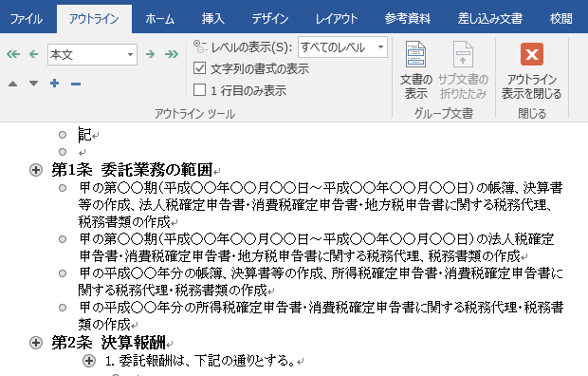The width and height of the screenshot is (588, 376).
Task: Enable 1行目のみ表示 checkbox
Action: 199,90
